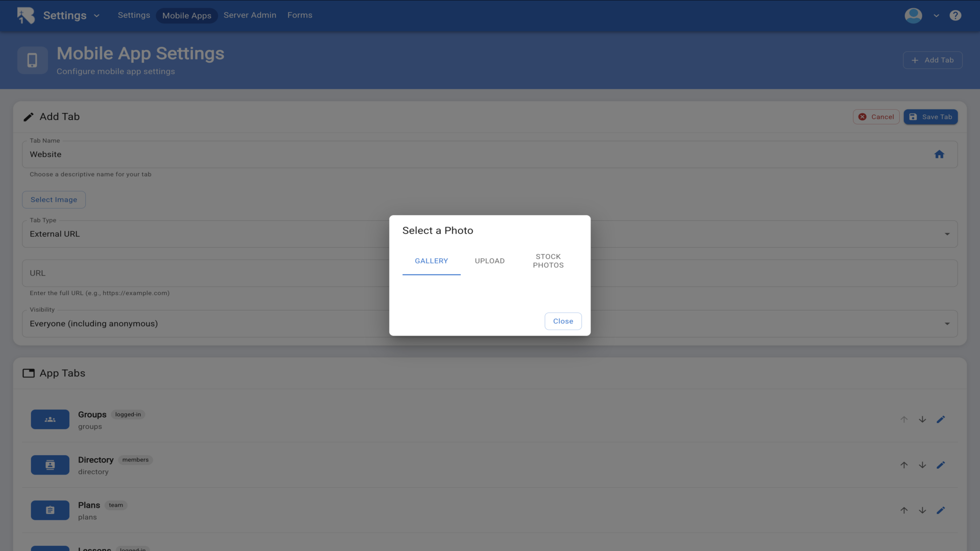Close the Select a Photo dialog

pyautogui.click(x=563, y=321)
